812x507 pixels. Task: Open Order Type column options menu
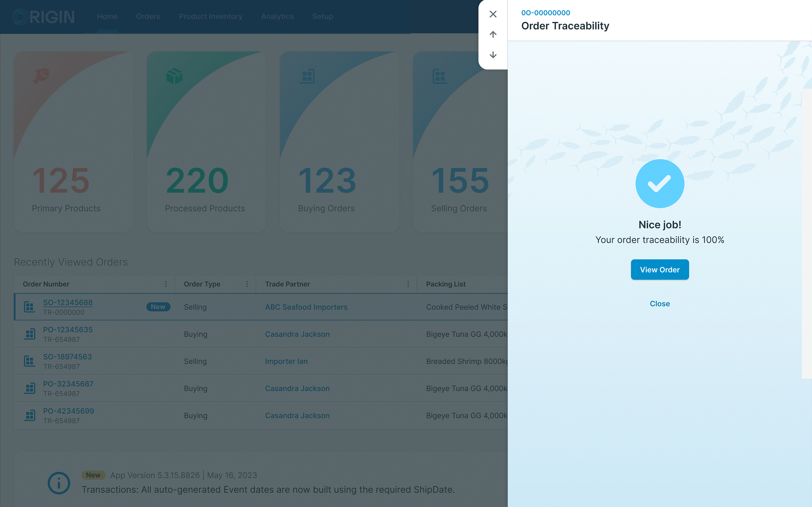[247, 284]
